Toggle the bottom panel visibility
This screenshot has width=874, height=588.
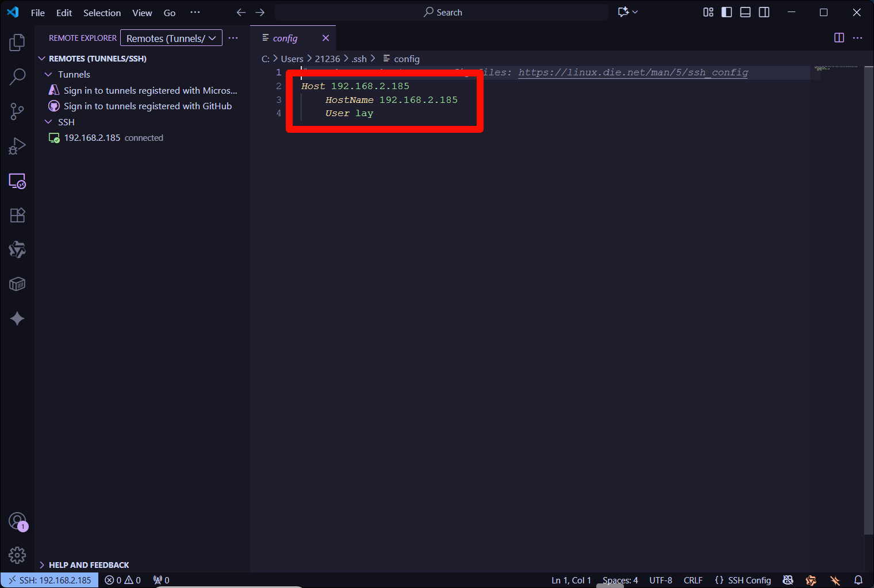coord(745,12)
